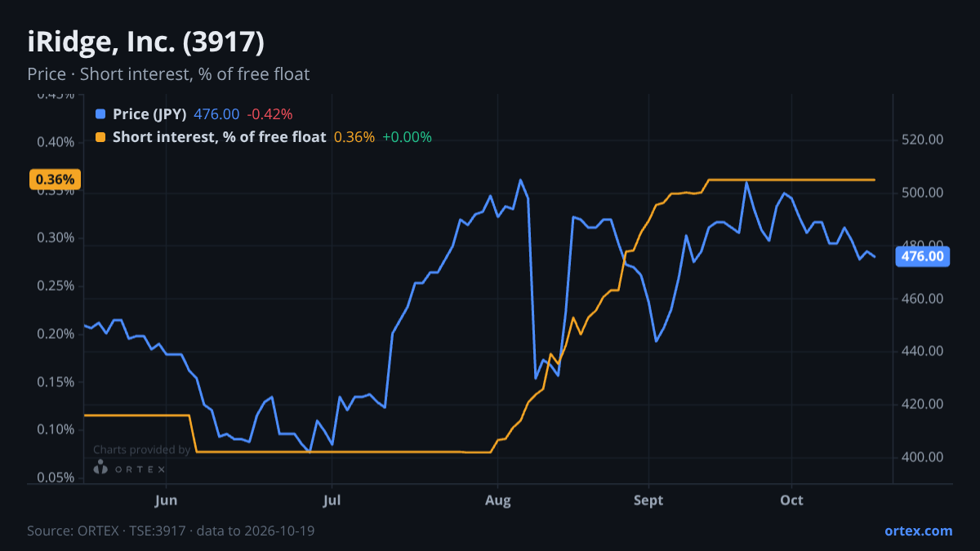Click the Sept x-axis label
Image resolution: width=980 pixels, height=551 pixels.
click(648, 500)
